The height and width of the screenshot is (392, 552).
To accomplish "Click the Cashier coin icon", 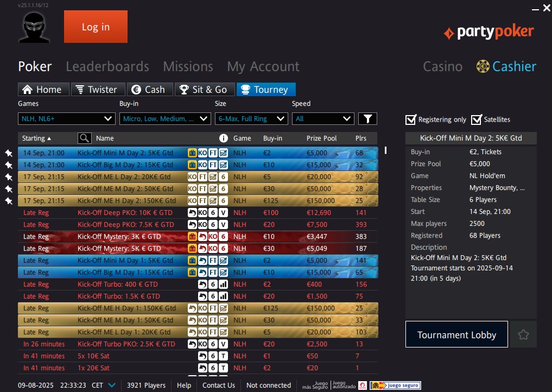I will (x=483, y=66).
